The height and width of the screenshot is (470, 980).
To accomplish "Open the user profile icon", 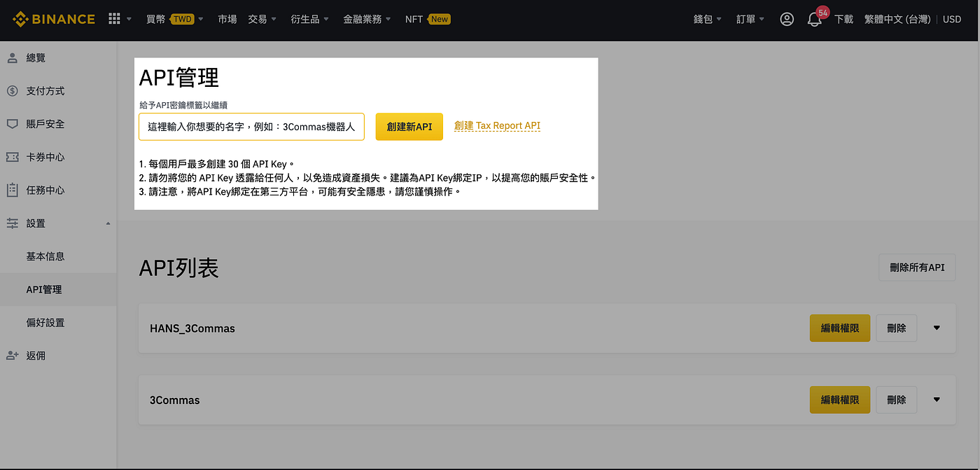I will click(787, 19).
